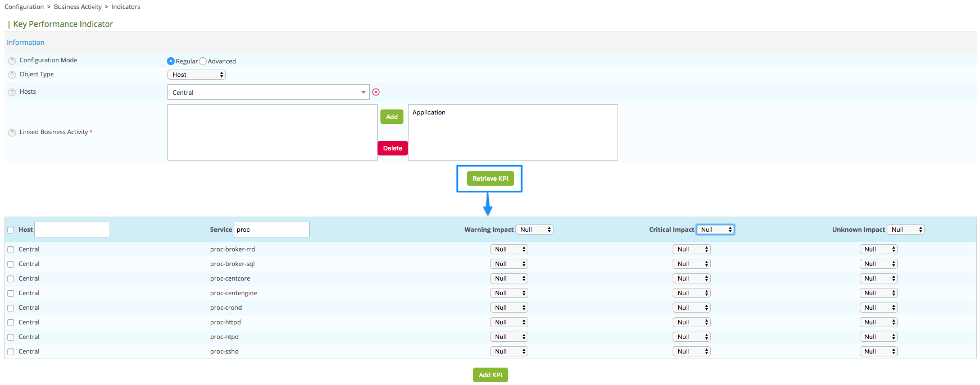Toggle the select-all Host header checkbox

11,230
